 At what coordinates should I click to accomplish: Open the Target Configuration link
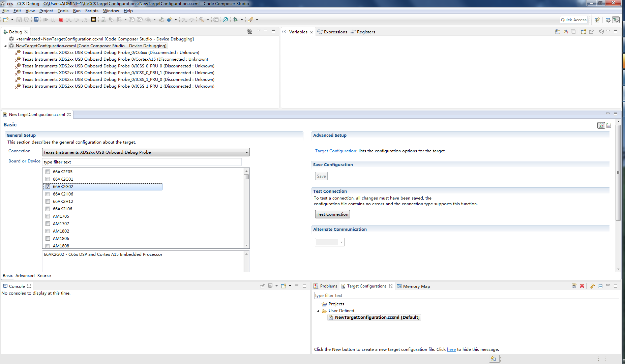coord(335,151)
